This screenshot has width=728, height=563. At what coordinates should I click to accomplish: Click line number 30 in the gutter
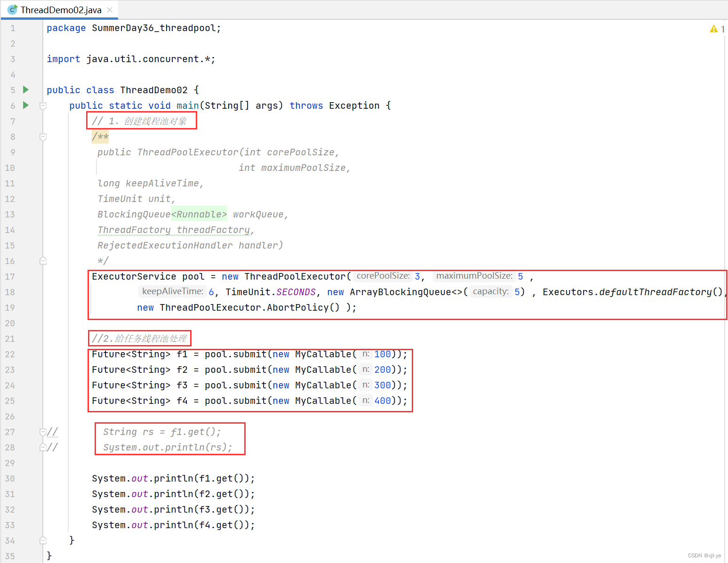click(10, 479)
